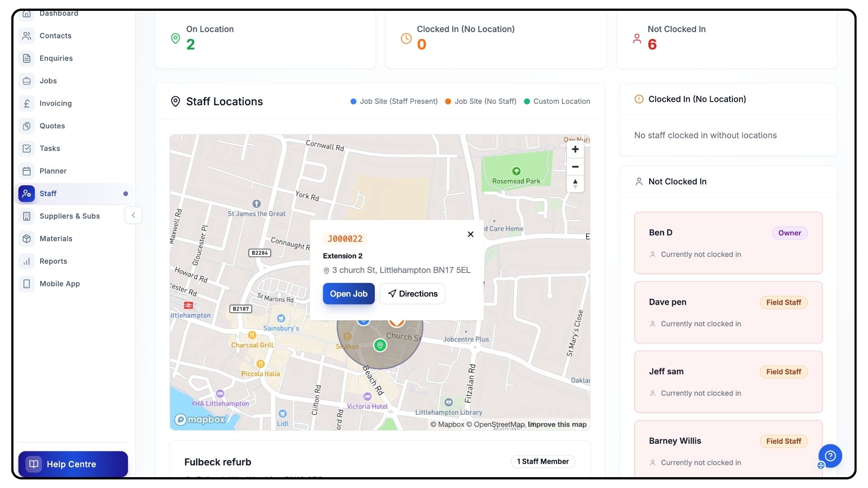868x488 pixels.
Task: Select the Ben D staff card
Action: [x=728, y=243]
